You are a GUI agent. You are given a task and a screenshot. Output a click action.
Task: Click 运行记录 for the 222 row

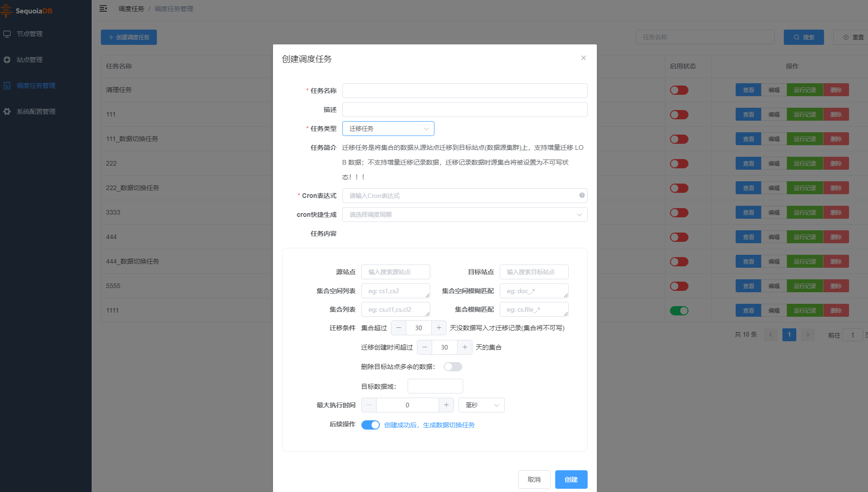[805, 164]
